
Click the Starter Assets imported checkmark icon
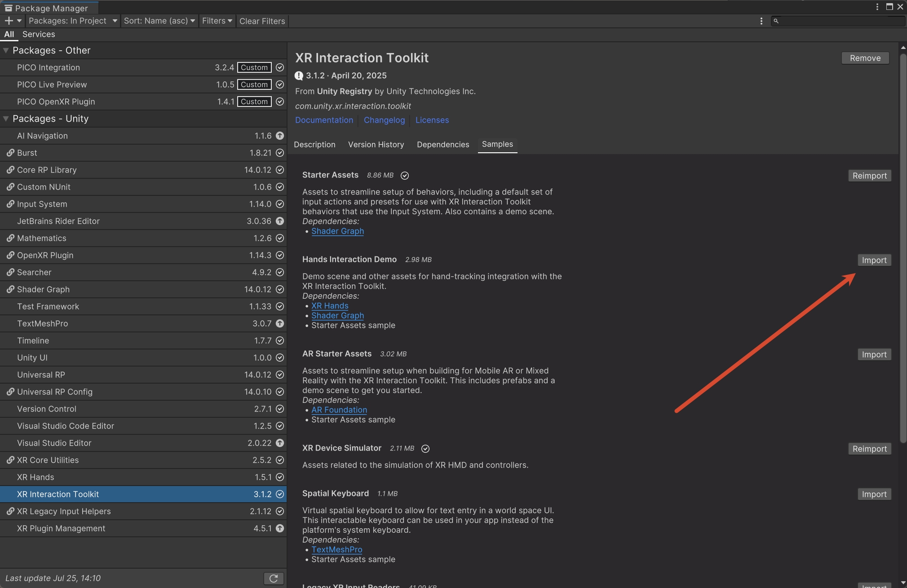[405, 176]
